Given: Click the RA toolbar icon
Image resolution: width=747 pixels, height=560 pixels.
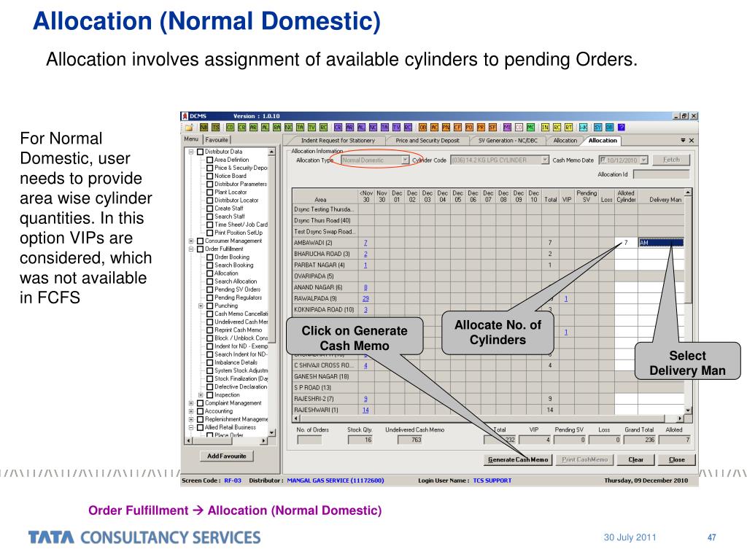Looking at the screenshot, I should click(x=276, y=127).
